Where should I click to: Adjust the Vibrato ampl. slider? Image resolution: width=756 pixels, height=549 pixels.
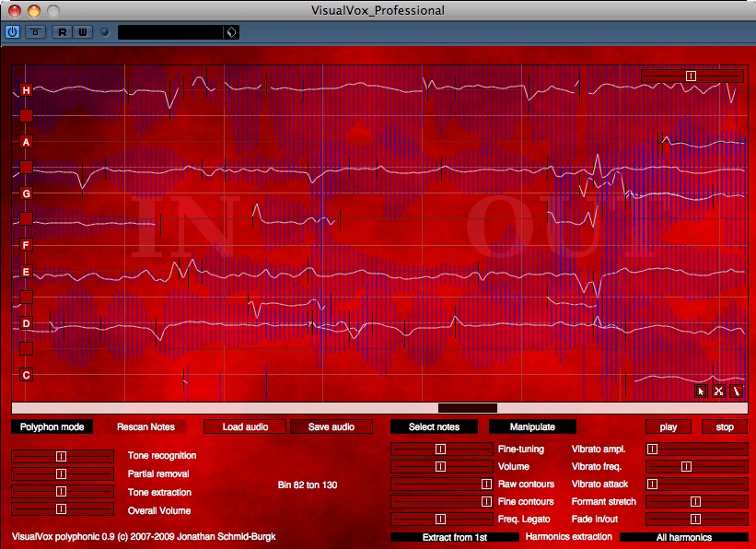[x=697, y=450]
